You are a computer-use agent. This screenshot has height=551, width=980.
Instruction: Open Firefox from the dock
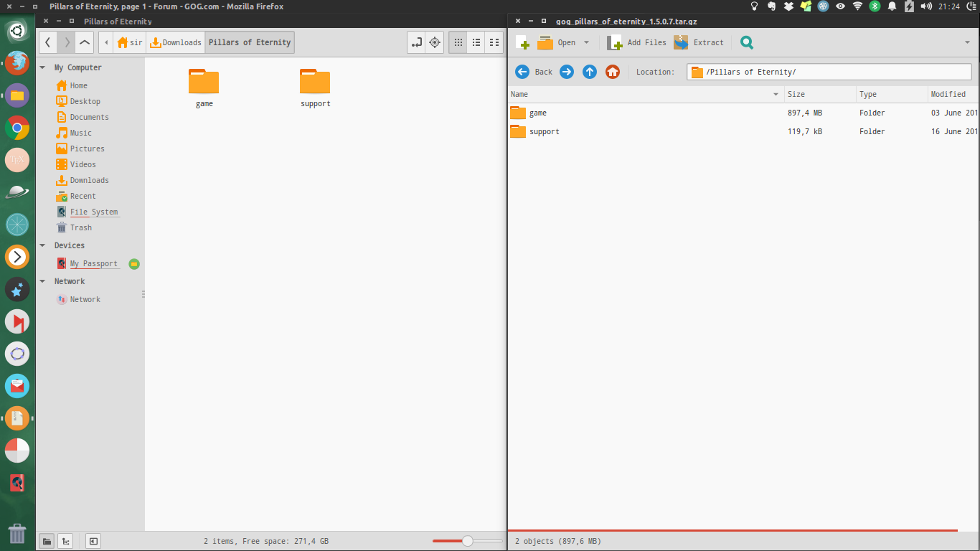pyautogui.click(x=17, y=62)
